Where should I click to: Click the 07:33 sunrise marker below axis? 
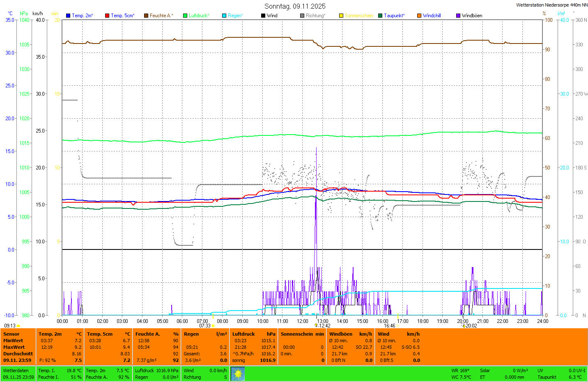tap(205, 326)
